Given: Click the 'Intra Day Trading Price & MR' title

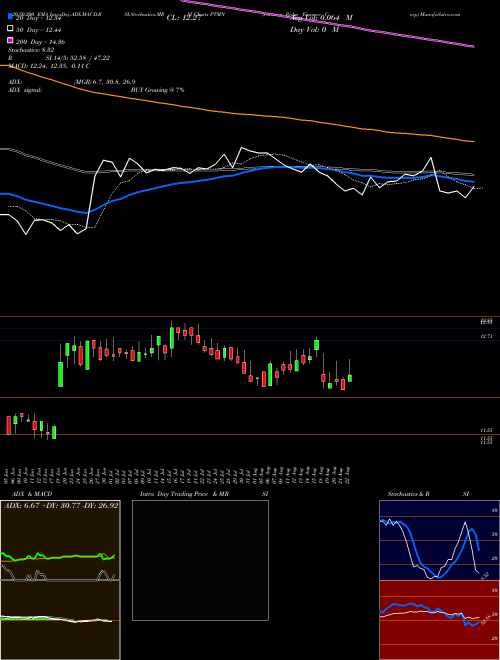Looking at the screenshot, I should click(184, 494).
